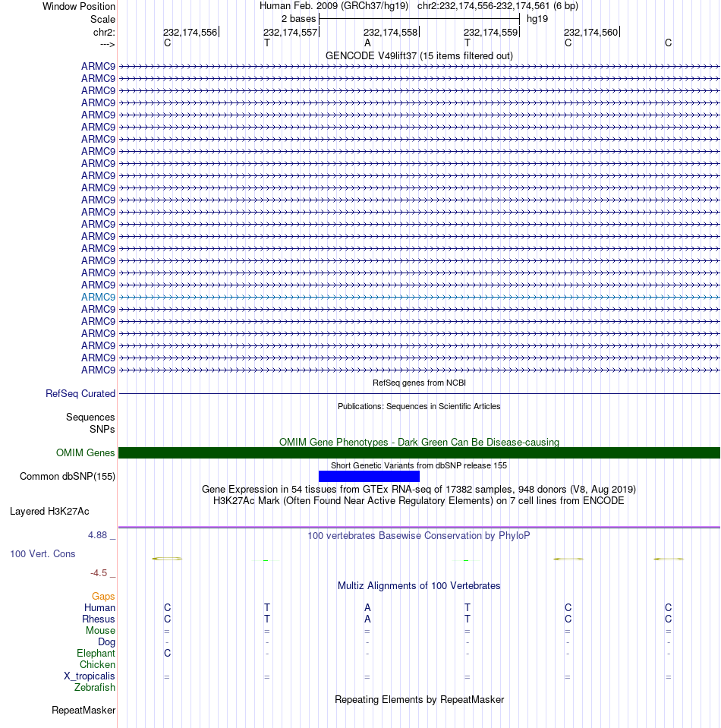721x728 pixels.
Task: Click the OMIM Genes track label
Action: tap(86, 452)
